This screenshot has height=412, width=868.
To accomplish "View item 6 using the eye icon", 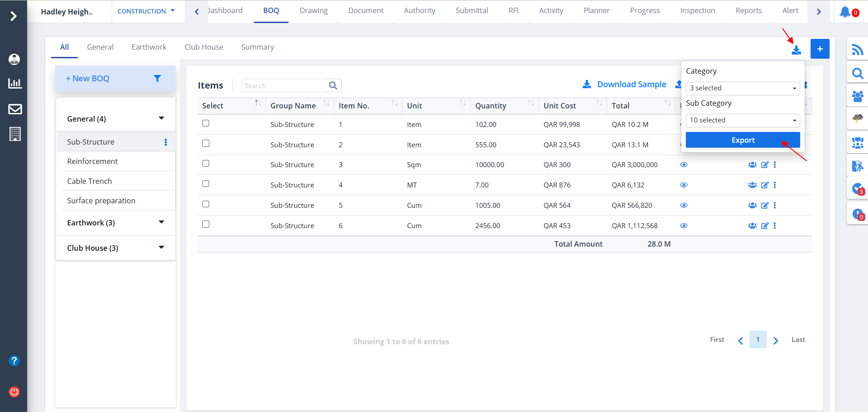I will (x=684, y=226).
